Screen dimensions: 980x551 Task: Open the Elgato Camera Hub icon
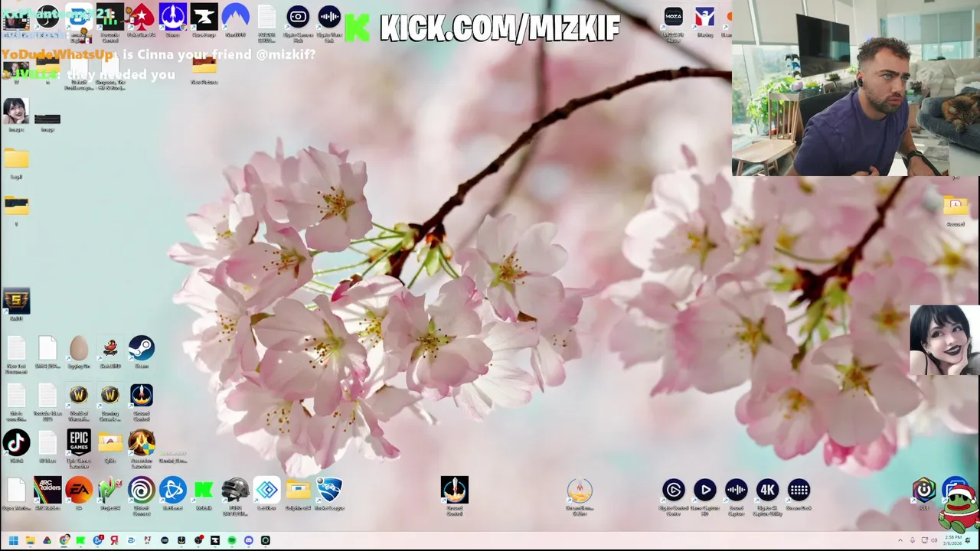[x=298, y=16]
